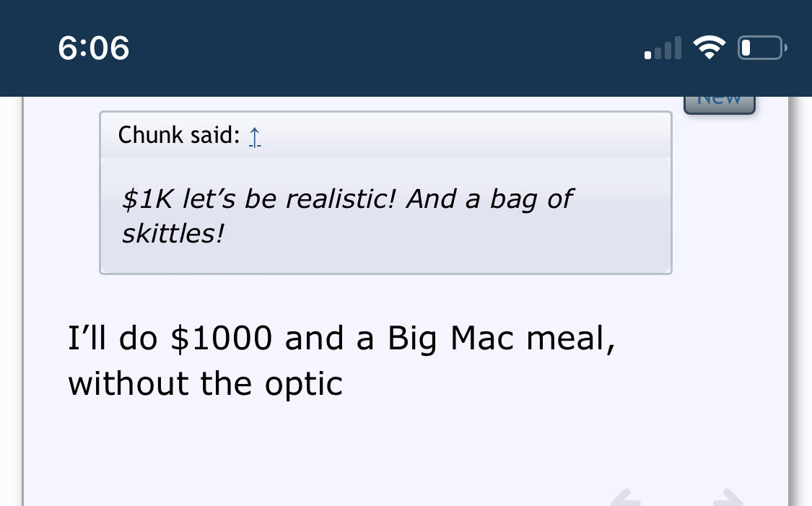Image resolution: width=812 pixels, height=506 pixels.
Task: Tap the Wi-Fi status icon
Action: pyautogui.click(x=709, y=48)
